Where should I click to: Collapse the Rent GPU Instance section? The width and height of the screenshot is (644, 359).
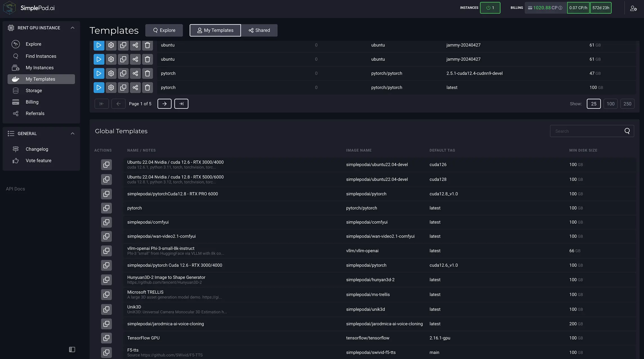point(72,28)
